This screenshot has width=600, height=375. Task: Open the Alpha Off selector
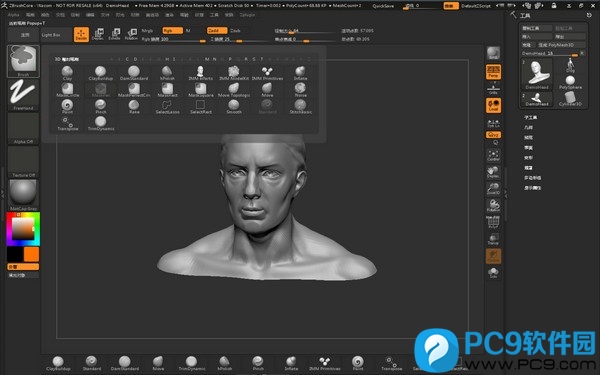[x=23, y=129]
